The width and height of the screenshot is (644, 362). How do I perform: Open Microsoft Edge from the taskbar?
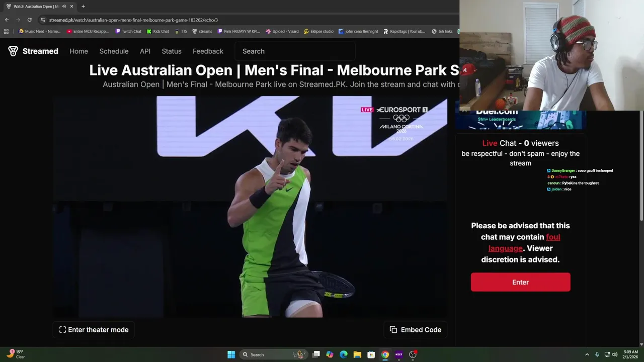344,354
